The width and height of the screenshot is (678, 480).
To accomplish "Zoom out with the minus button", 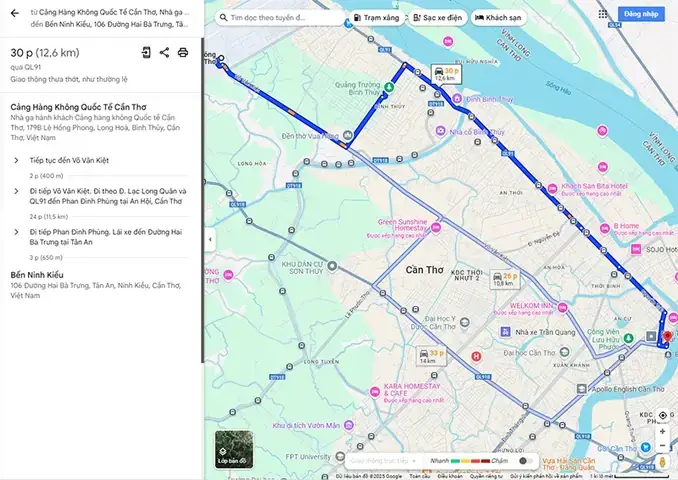I will pos(662,445).
